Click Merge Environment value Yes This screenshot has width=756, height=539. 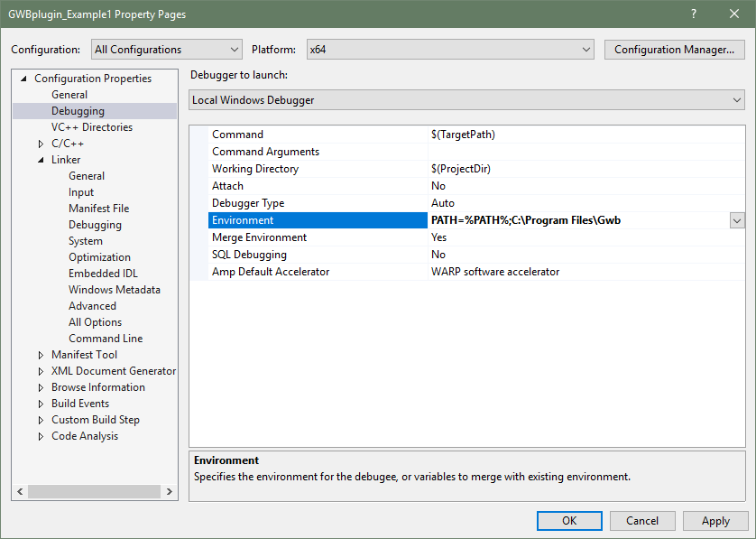tap(438, 237)
